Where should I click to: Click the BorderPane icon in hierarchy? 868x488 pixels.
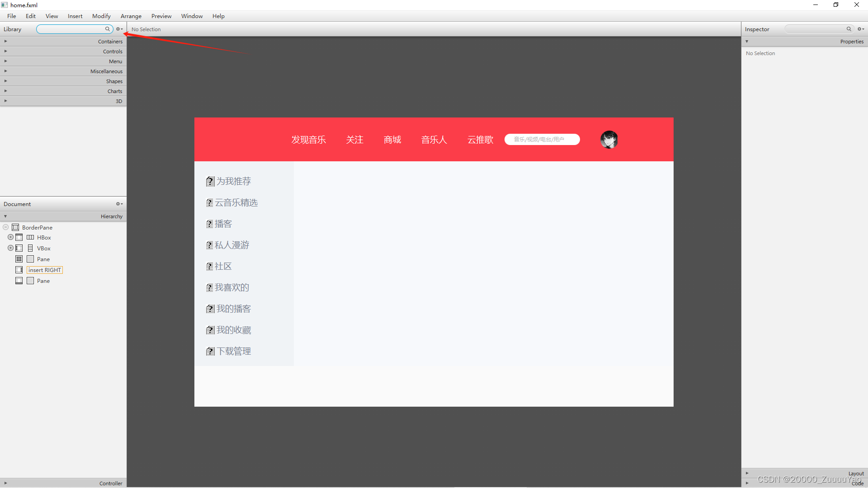pyautogui.click(x=15, y=227)
